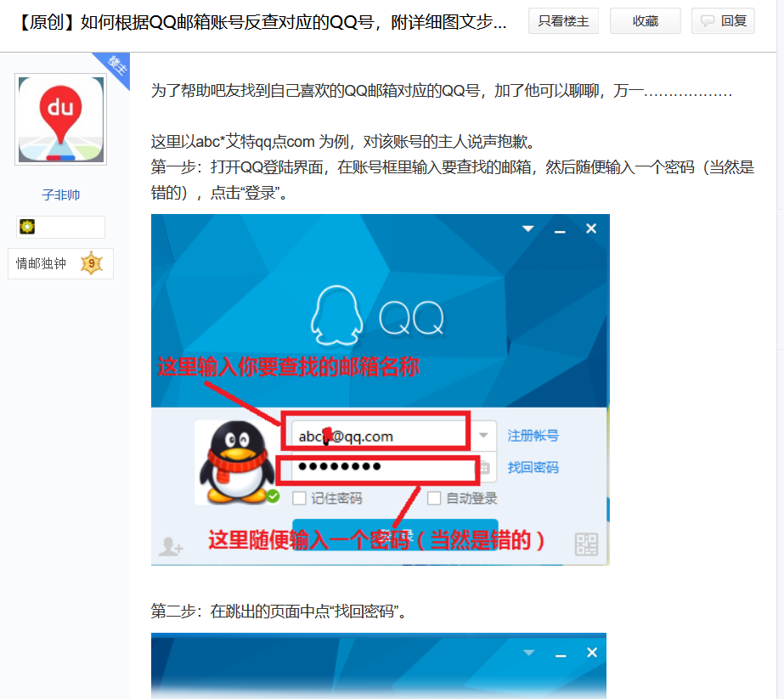Screen dimensions: 784x699
Task: Close the first QQ login window
Action: click(591, 228)
